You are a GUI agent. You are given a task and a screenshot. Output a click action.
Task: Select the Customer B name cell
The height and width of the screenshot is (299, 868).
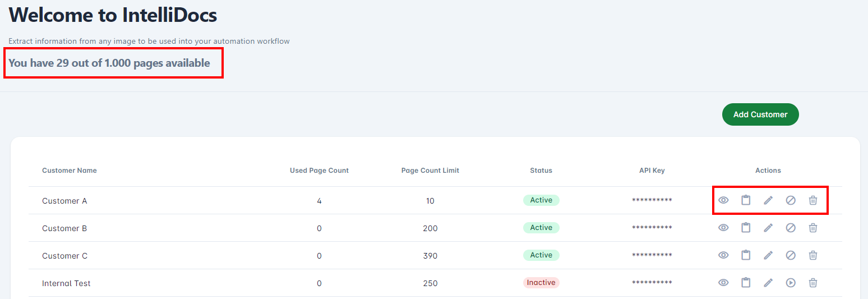point(64,228)
